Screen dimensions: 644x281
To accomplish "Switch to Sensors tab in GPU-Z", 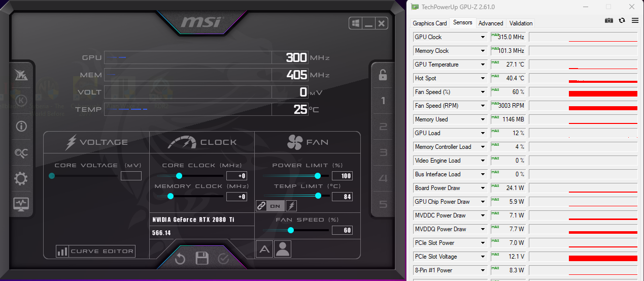I will tap(462, 23).
